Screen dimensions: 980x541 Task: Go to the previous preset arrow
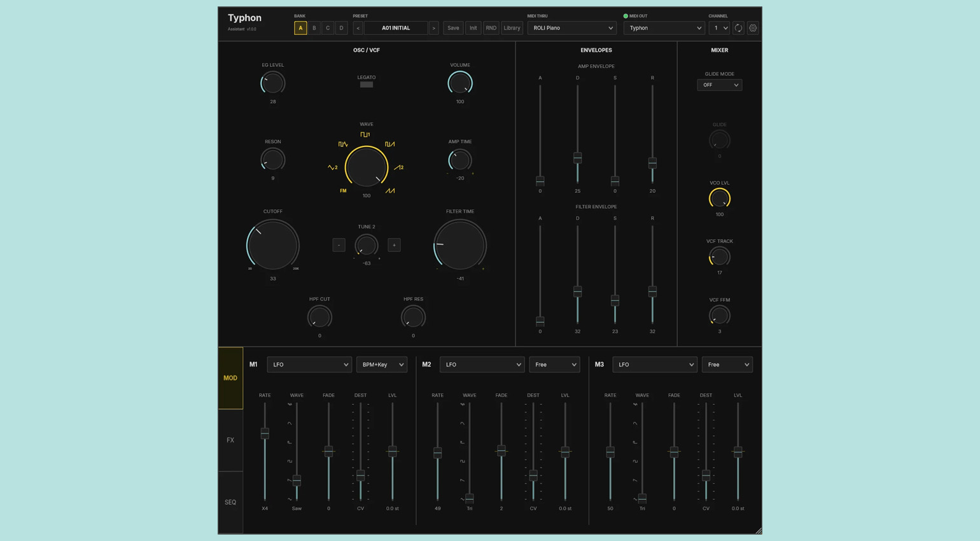[358, 28]
